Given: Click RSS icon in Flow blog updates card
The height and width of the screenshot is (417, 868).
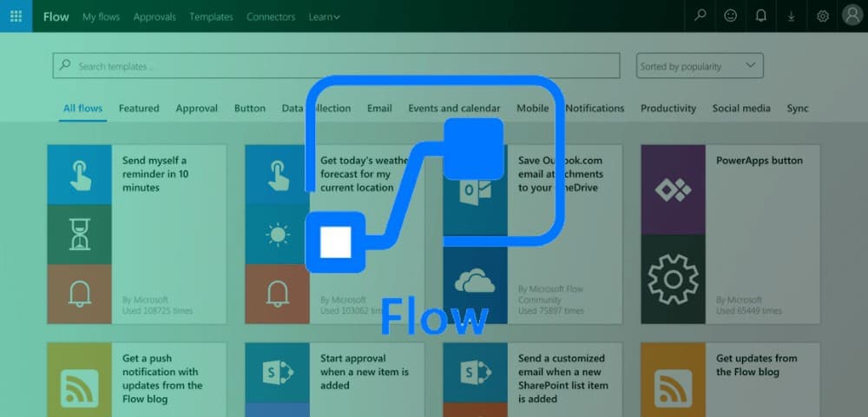Looking at the screenshot, I should tap(674, 387).
